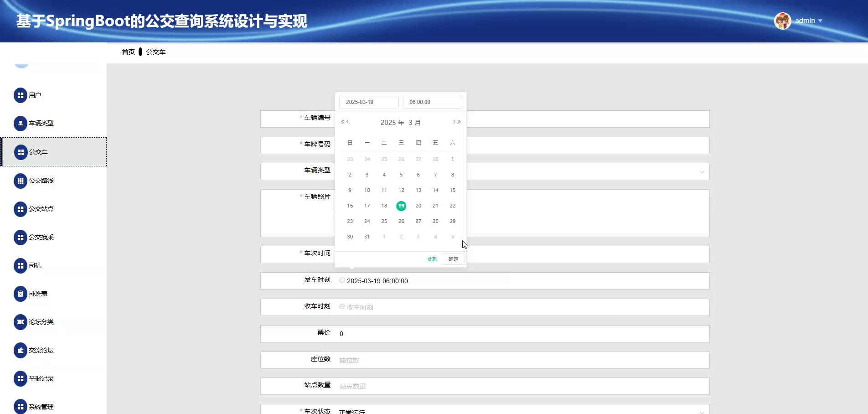Pick day 16 in the calendar

[350, 206]
